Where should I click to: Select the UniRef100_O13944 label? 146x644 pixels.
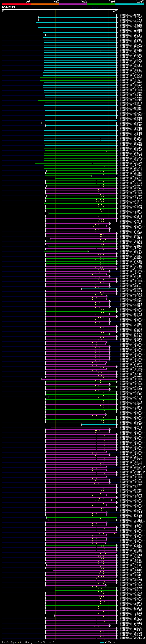click(131, 244)
